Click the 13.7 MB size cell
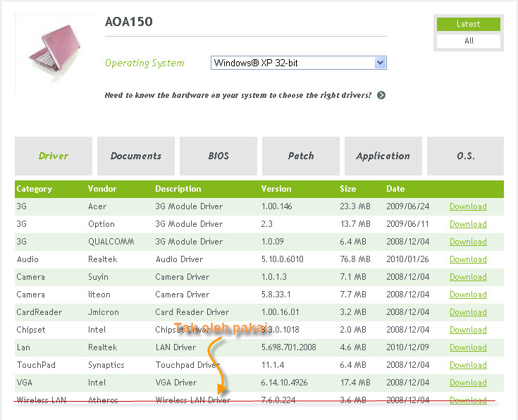Viewport: 518px width, 420px height. click(x=355, y=224)
